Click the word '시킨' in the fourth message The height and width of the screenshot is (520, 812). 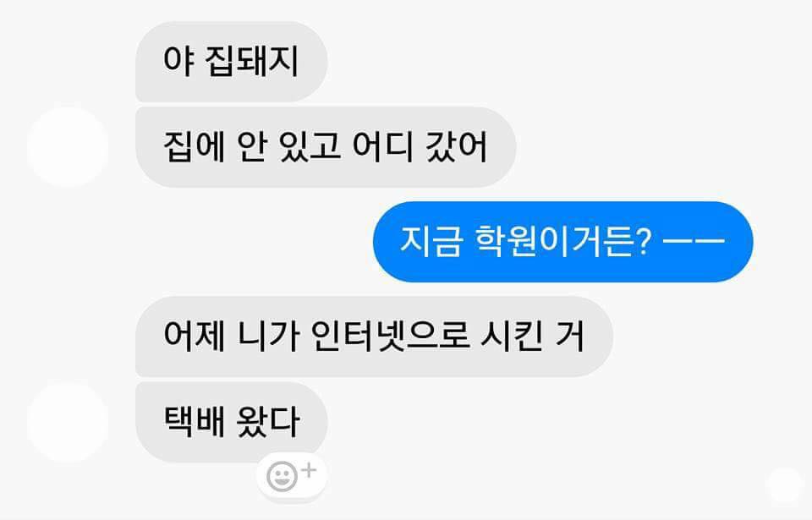[x=512, y=337]
